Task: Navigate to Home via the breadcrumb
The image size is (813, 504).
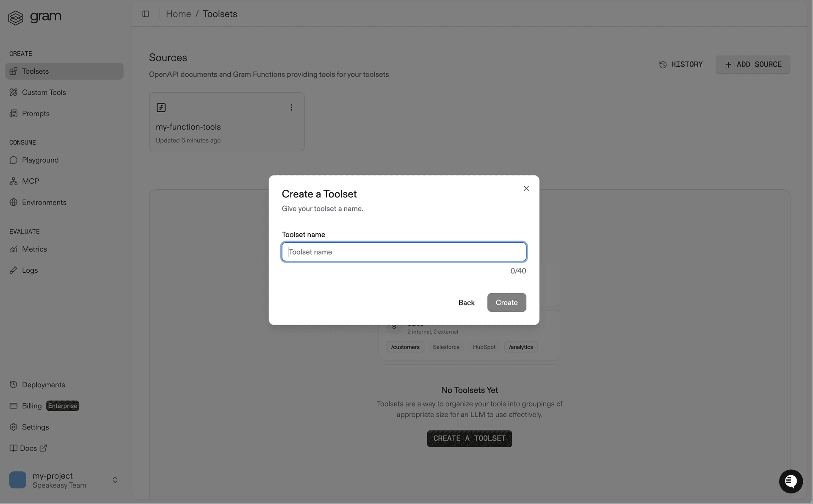Action: (178, 14)
